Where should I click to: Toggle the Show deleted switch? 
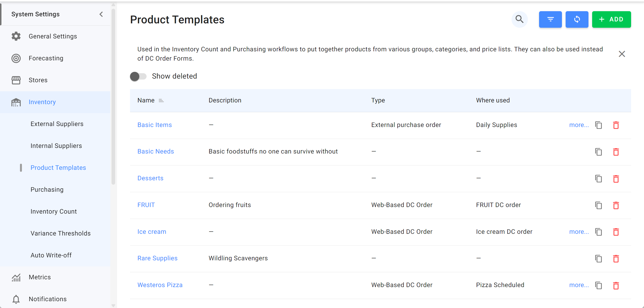pyautogui.click(x=138, y=76)
